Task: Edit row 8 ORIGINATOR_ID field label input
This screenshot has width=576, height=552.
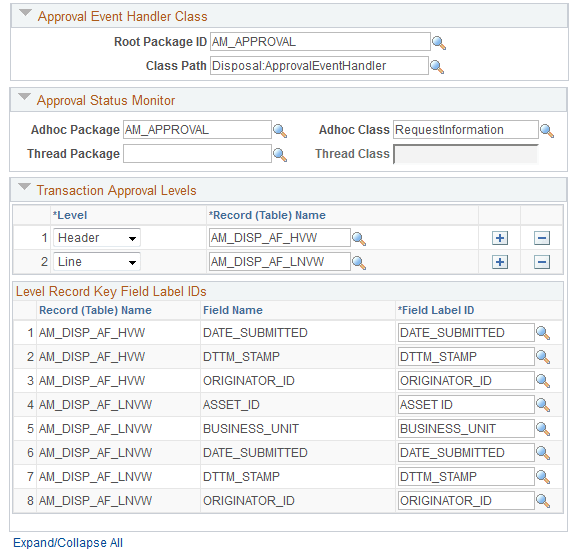Action: (x=466, y=501)
